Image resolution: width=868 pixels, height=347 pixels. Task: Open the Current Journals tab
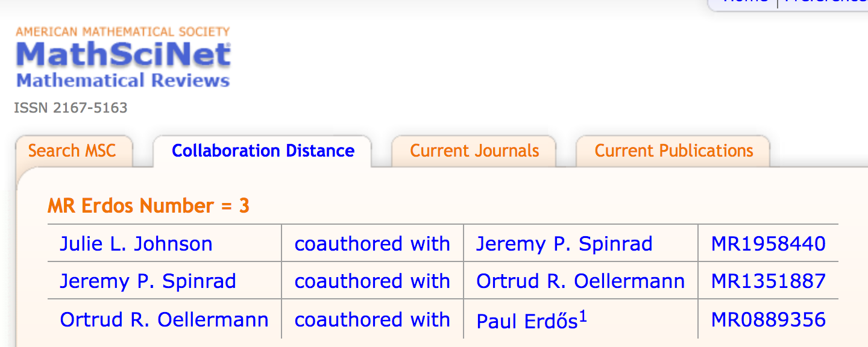click(473, 151)
